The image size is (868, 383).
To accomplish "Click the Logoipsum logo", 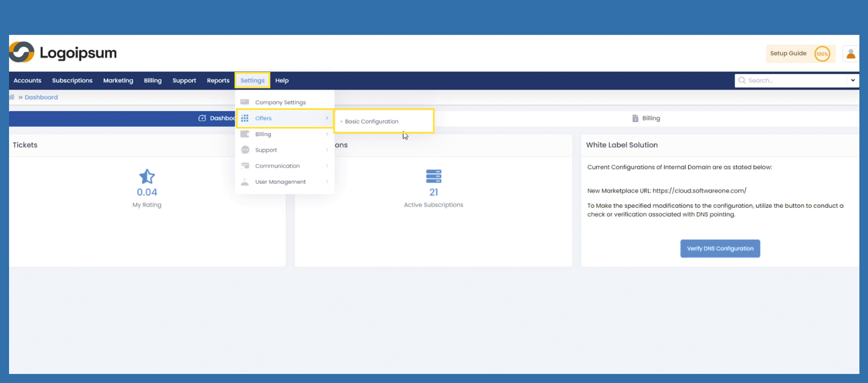I will (x=63, y=53).
